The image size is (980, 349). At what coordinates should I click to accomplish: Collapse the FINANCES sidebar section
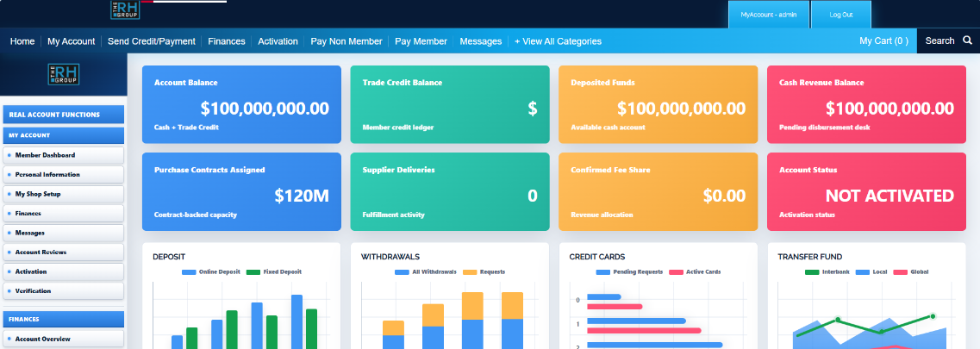pyautogui.click(x=63, y=319)
